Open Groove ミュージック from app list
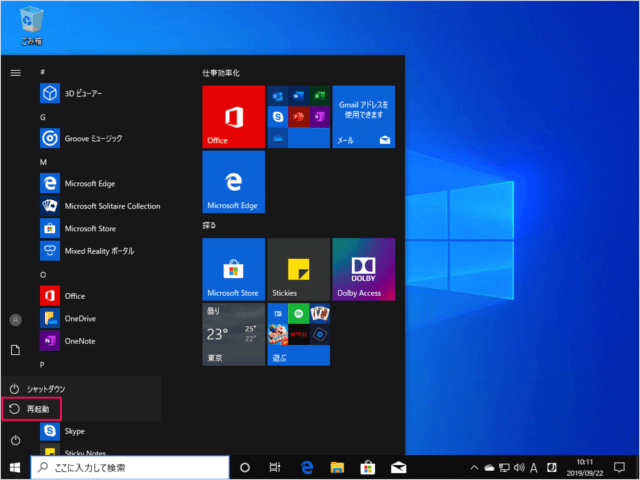 [x=92, y=138]
